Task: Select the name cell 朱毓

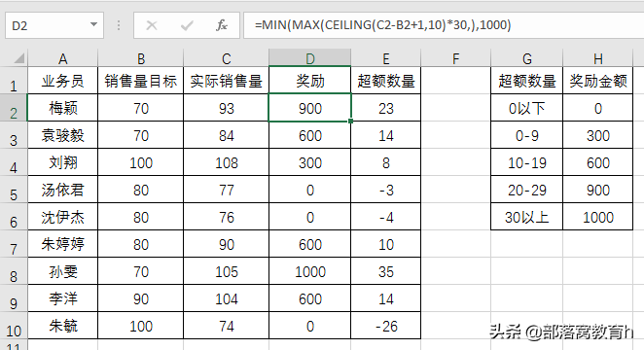Action: click(63, 326)
